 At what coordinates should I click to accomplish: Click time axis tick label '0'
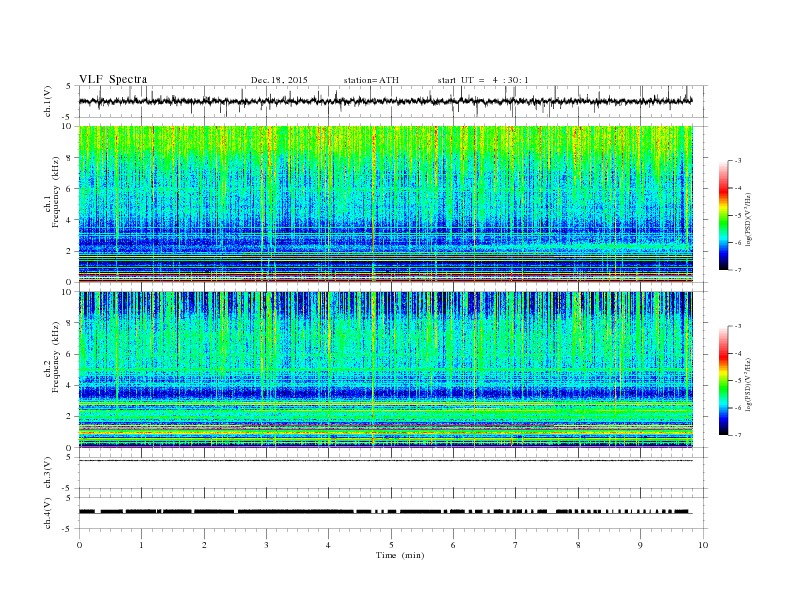click(79, 545)
